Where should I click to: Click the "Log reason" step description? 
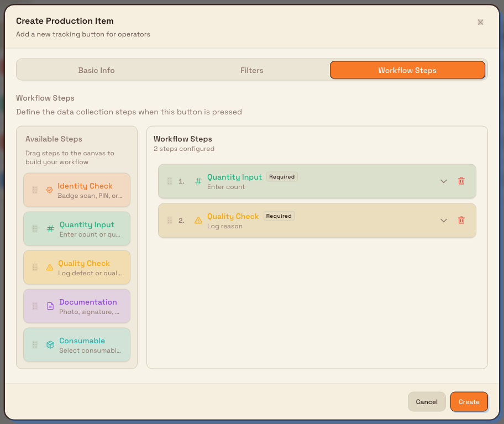coord(225,226)
